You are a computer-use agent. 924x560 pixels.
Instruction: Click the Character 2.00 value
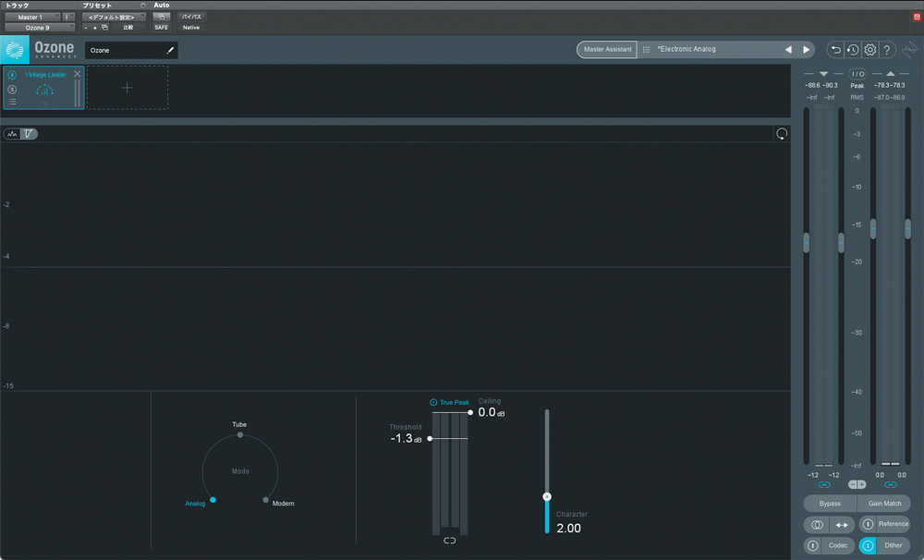click(x=568, y=529)
